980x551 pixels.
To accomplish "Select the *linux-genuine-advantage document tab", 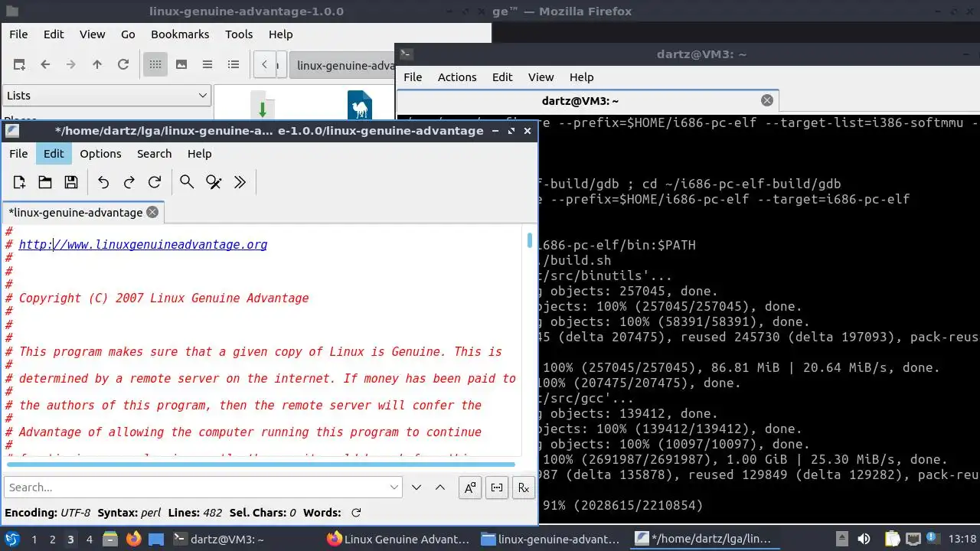I will tap(83, 212).
